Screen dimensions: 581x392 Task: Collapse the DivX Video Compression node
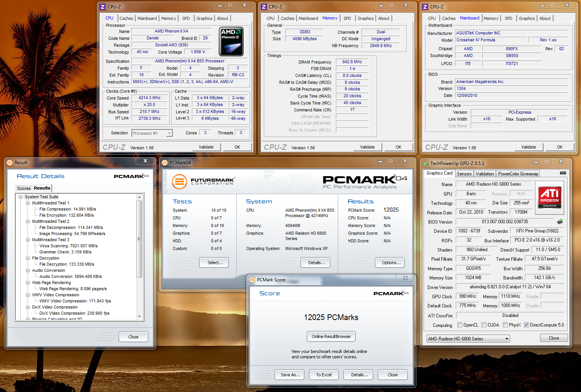click(28, 307)
